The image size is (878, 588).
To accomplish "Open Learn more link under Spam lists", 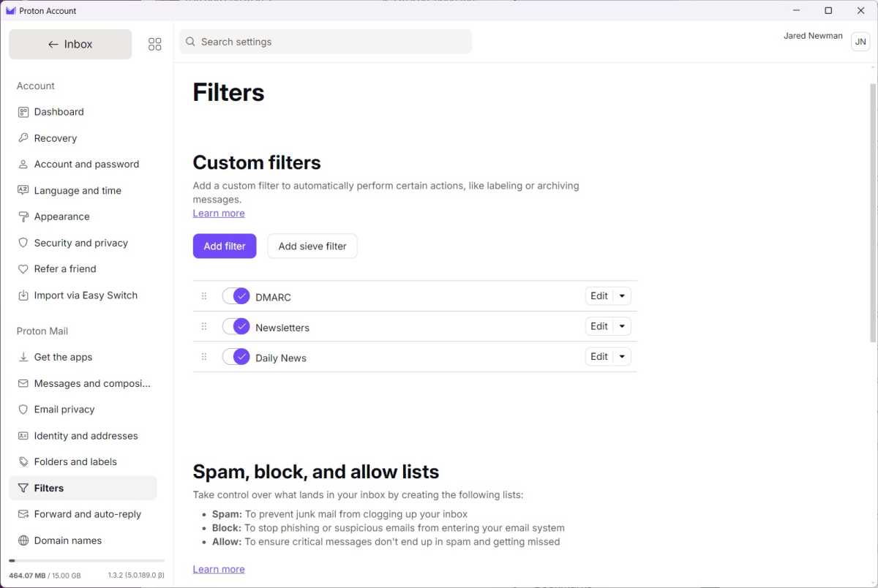I will [219, 569].
